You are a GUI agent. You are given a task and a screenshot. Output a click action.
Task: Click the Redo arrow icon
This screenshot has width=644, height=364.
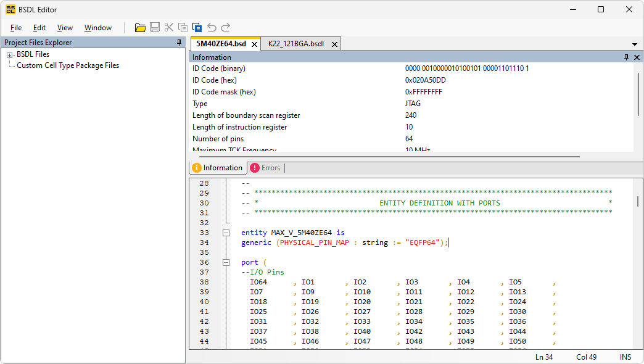(x=226, y=27)
